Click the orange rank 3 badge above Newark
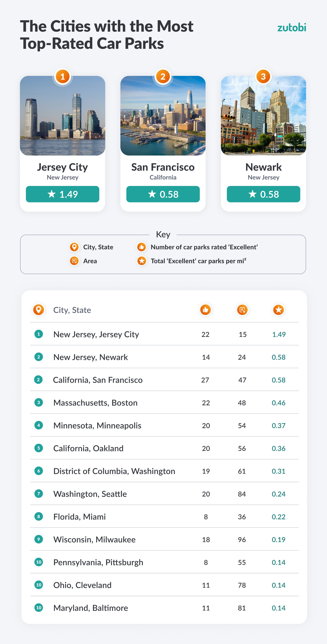Viewport: 327px width, 644px height. [x=263, y=77]
